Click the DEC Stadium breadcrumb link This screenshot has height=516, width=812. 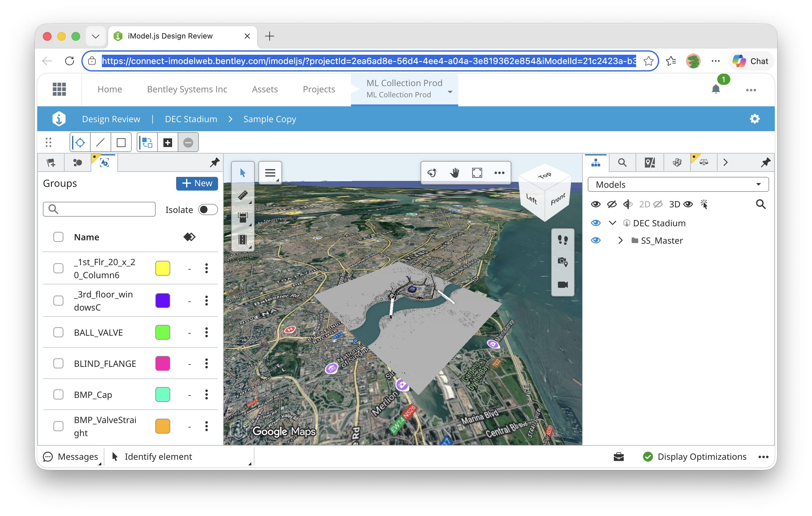click(191, 119)
